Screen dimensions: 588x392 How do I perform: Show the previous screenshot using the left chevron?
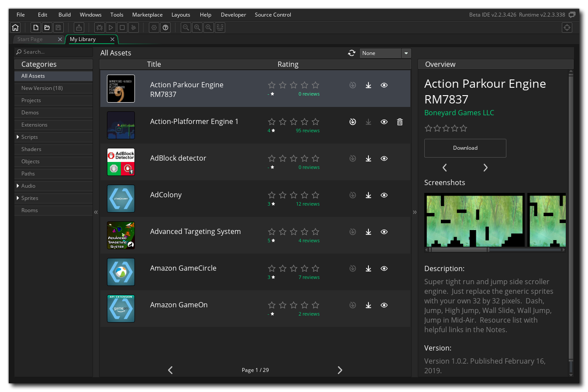pos(445,168)
